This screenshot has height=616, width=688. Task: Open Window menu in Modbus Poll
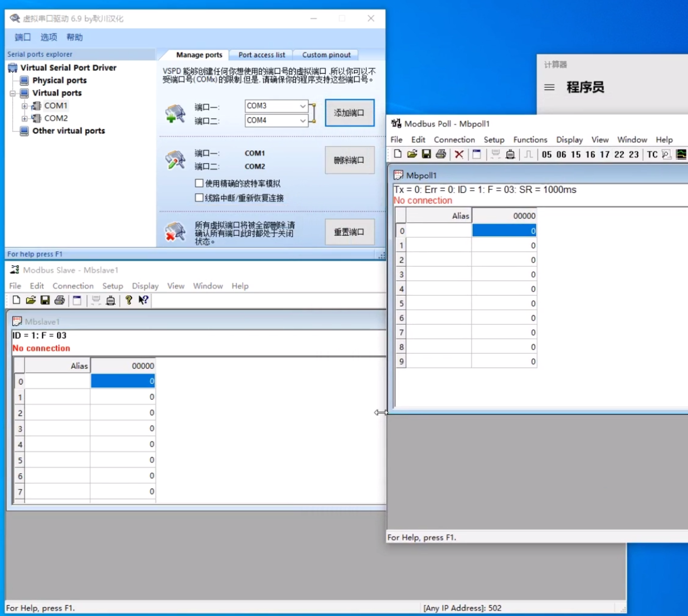pos(632,140)
